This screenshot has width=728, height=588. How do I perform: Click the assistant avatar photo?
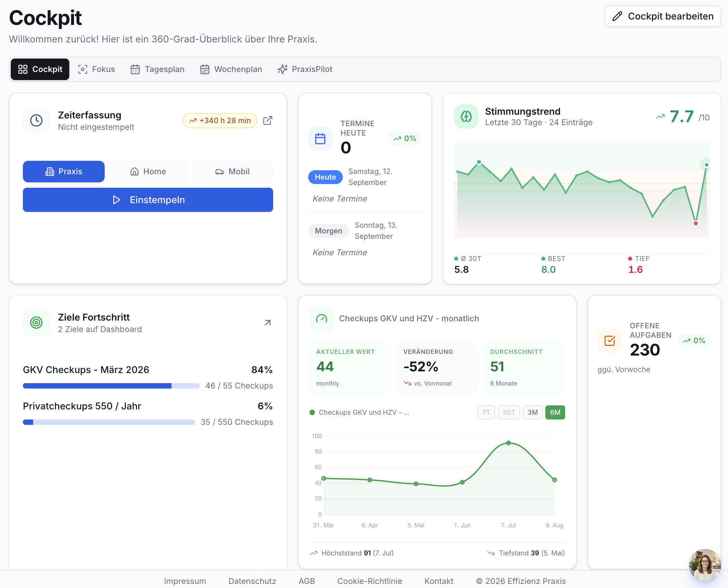coord(705,565)
